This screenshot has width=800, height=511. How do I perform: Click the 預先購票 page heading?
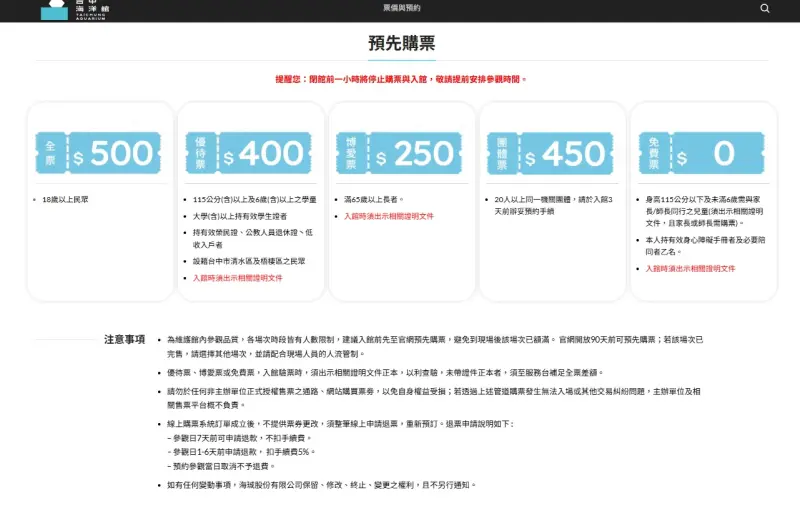tap(402, 43)
